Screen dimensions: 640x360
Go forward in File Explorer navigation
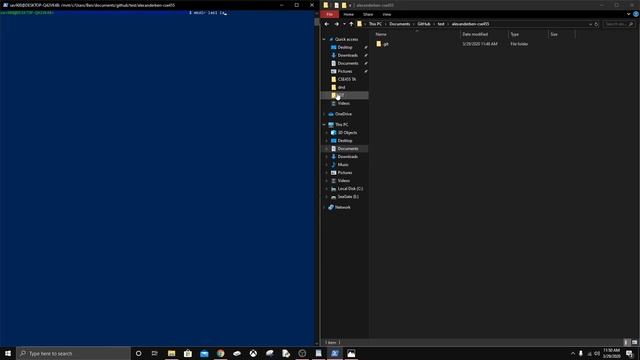[336, 24]
